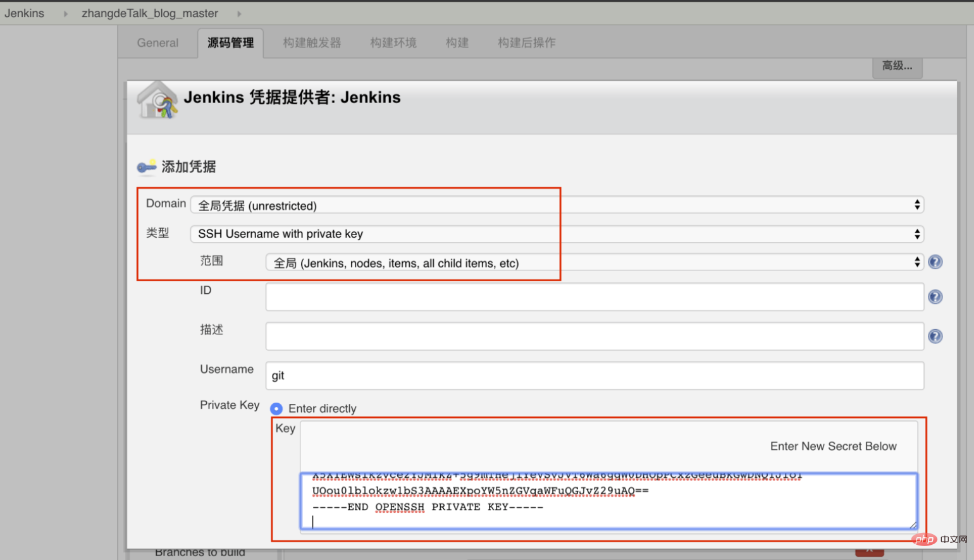974x560 pixels.
Task: Open help icon for the ID field
Action: point(935,296)
